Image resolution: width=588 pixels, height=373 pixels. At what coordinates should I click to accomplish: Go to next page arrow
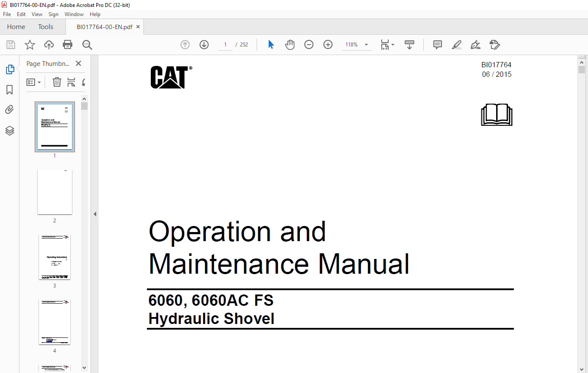click(x=204, y=45)
